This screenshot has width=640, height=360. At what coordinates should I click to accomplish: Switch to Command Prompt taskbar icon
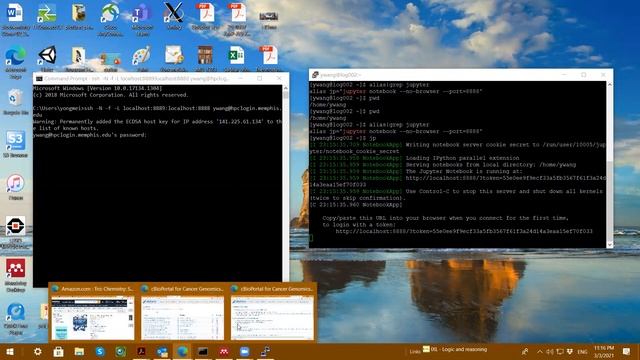coord(203,351)
